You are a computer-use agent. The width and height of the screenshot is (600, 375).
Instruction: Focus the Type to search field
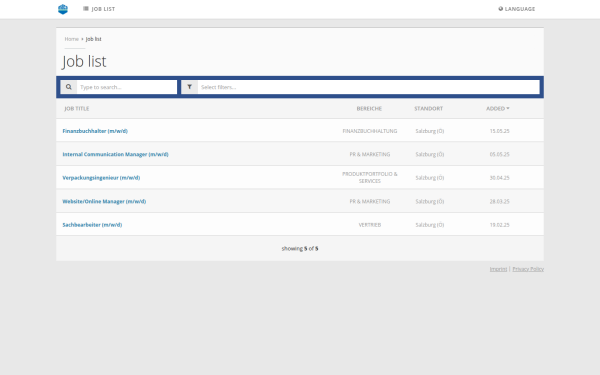[x=127, y=87]
